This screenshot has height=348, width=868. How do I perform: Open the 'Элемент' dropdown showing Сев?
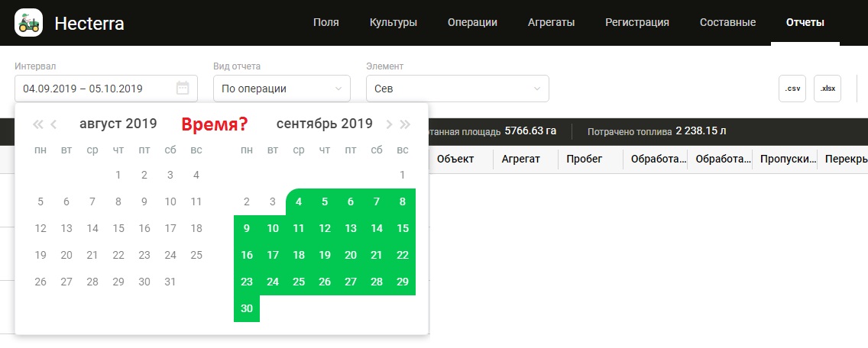457,89
